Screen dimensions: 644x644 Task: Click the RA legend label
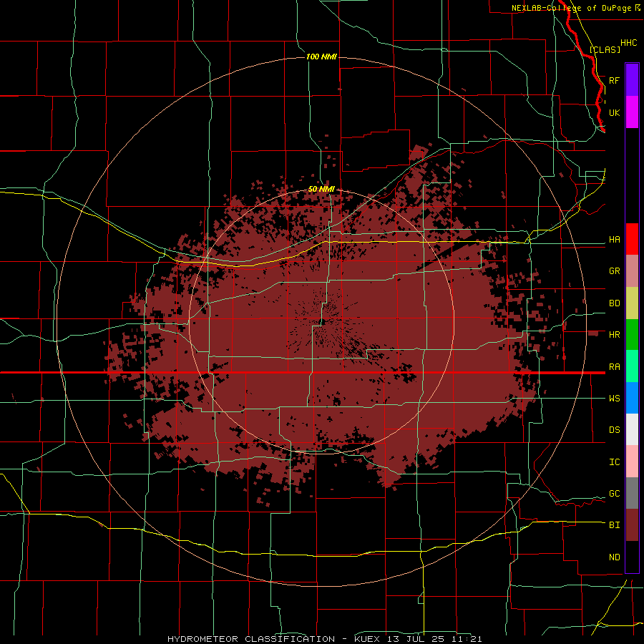(x=615, y=367)
